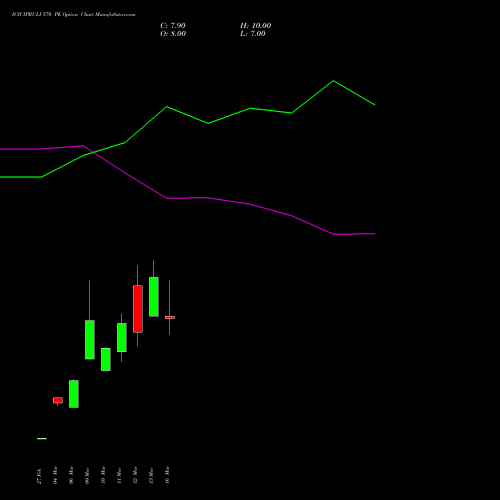500x500 pixels.
Task: Click the "04 Mar" date axis label
Action: click(x=55, y=475)
